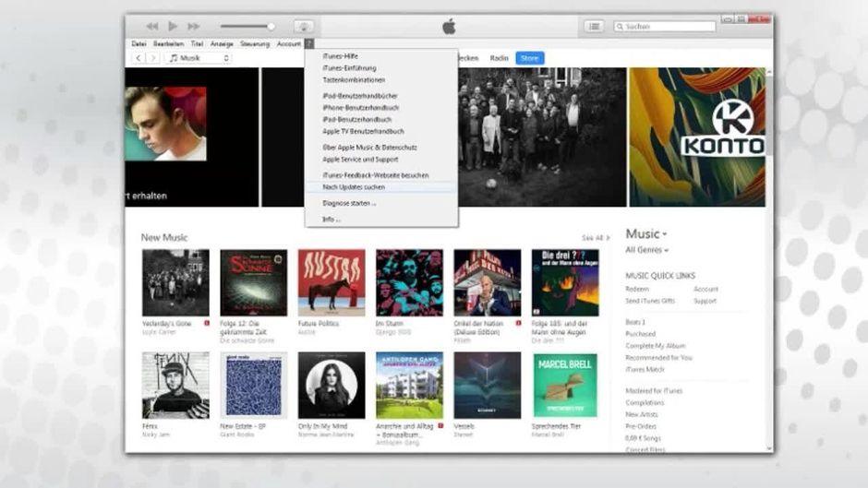
Task: Open Sprechendes Tier album cover
Action: 565,385
